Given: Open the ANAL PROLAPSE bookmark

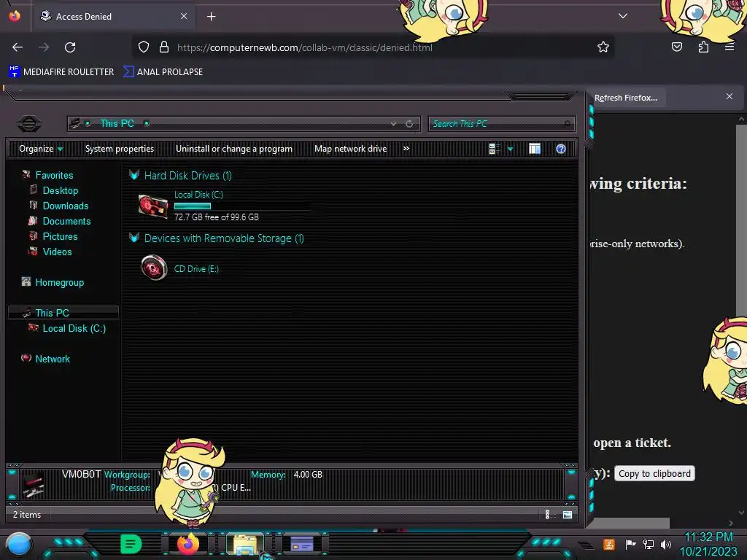Looking at the screenshot, I should coord(163,72).
